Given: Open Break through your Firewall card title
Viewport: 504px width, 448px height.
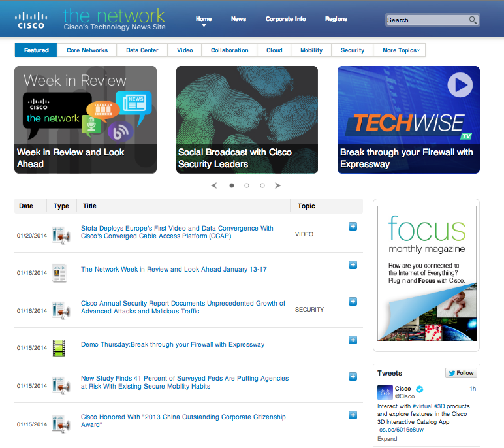Looking at the screenshot, I should point(406,158).
